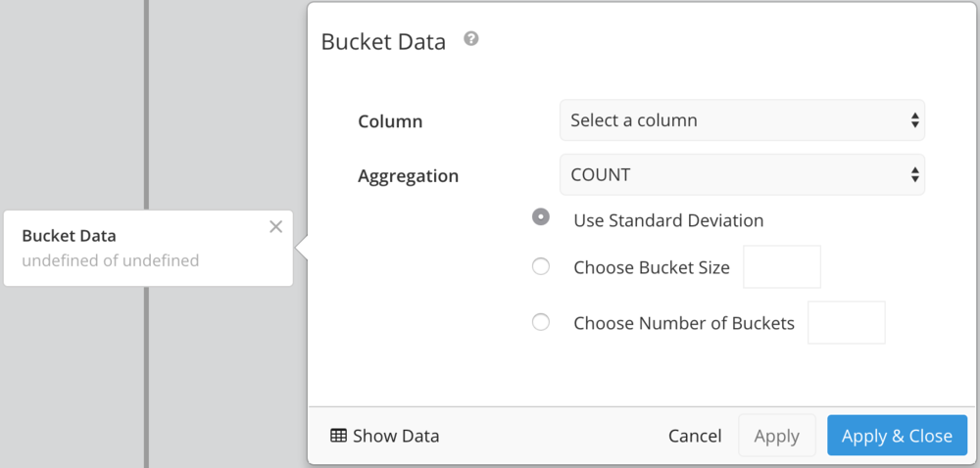Open the Select a column dropdown

742,119
